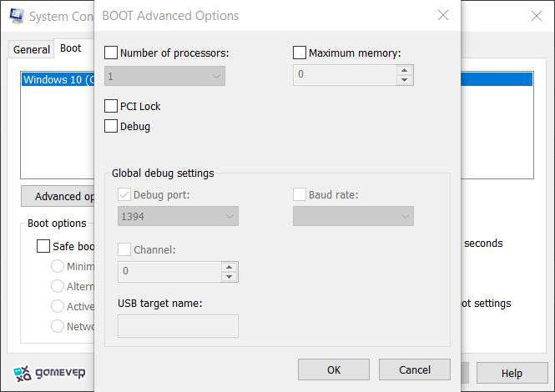Viewport: 555px width, 392px height.
Task: Select the Alternate shell radio button
Action: point(58,286)
